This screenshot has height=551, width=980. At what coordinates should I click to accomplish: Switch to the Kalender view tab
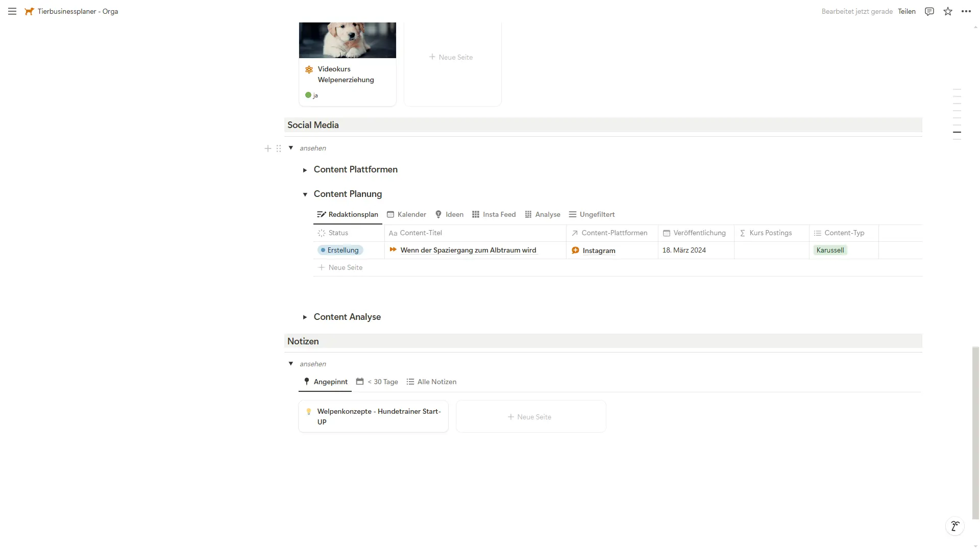click(x=407, y=215)
